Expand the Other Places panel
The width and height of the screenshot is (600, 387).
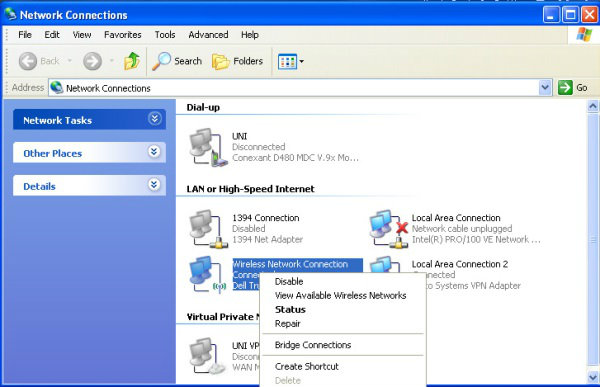(x=154, y=152)
